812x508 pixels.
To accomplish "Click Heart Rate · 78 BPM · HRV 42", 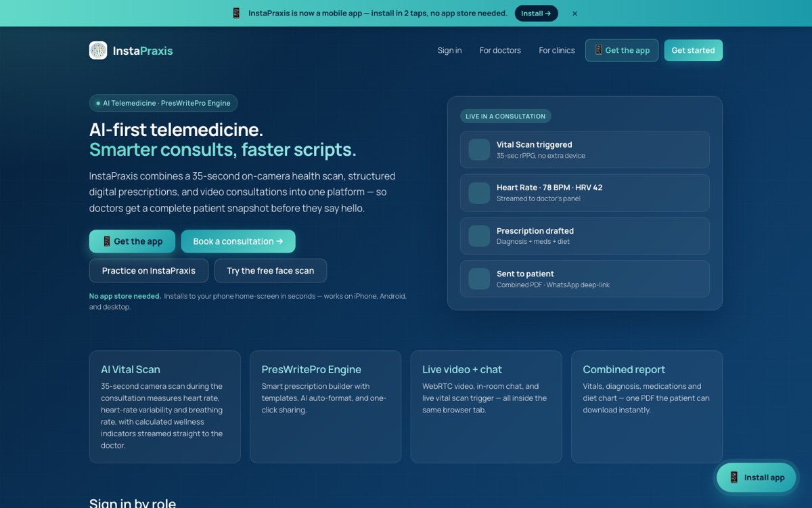I will coord(549,188).
